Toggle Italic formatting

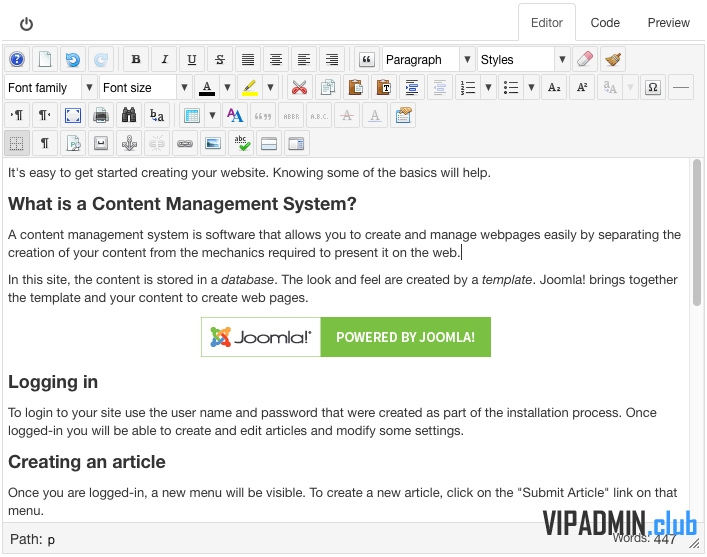pyautogui.click(x=164, y=59)
